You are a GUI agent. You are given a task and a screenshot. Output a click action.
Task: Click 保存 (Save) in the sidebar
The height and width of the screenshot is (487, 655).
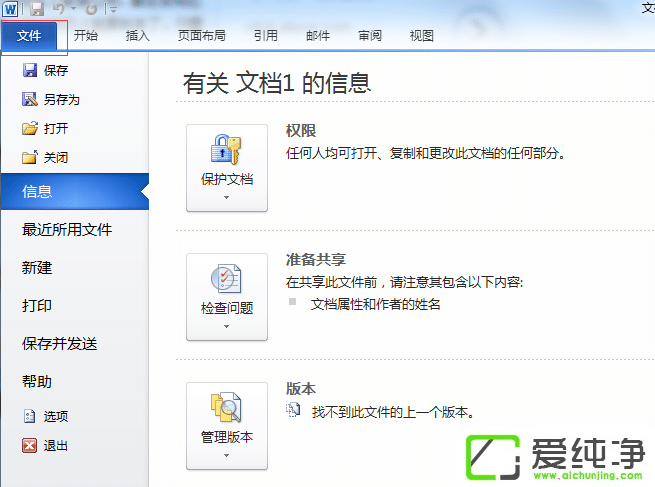pos(55,70)
